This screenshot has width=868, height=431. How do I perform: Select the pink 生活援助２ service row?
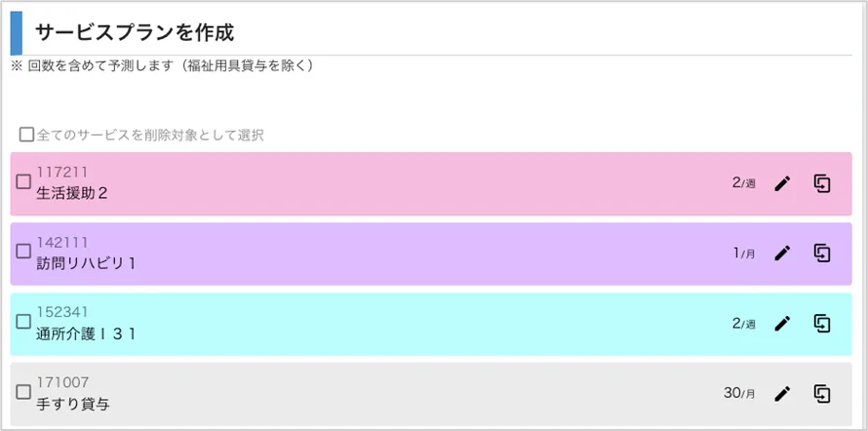pos(390,183)
